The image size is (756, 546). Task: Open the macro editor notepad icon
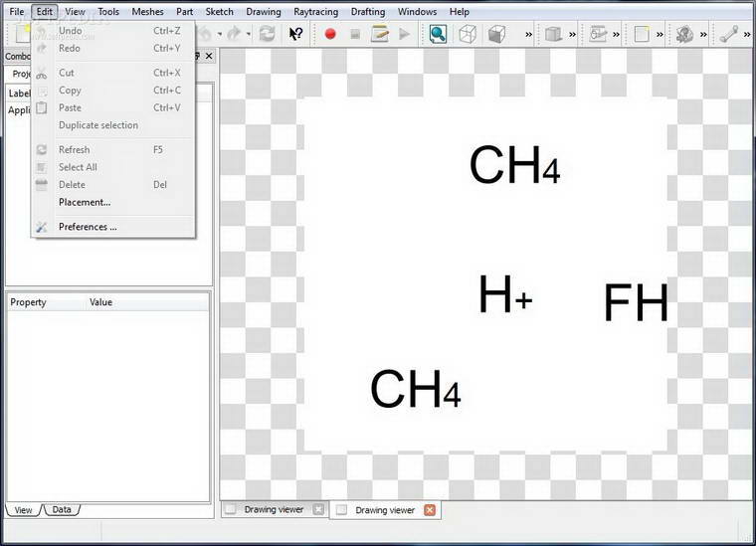click(380, 34)
